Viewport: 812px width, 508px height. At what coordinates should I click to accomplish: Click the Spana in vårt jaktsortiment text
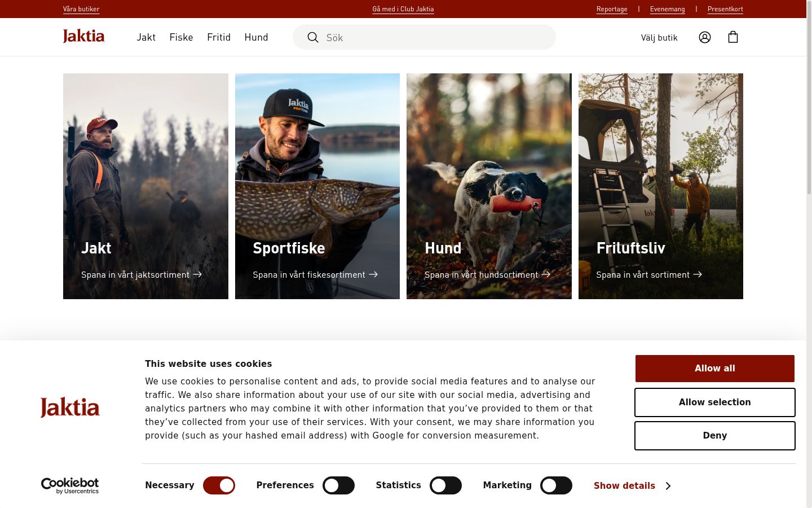pos(135,275)
